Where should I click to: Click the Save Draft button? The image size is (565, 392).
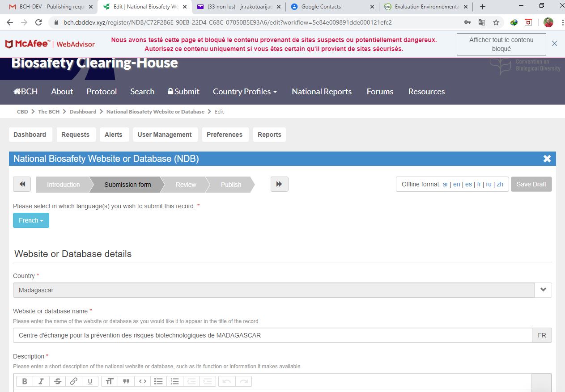(x=531, y=184)
